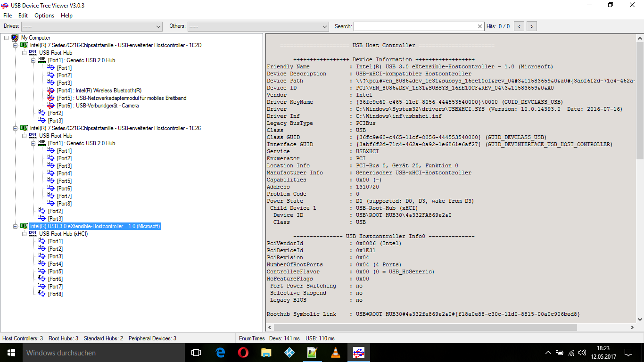
Task: Click the xHCI Port5 SuperSpeed USB icon
Action: point(42,271)
